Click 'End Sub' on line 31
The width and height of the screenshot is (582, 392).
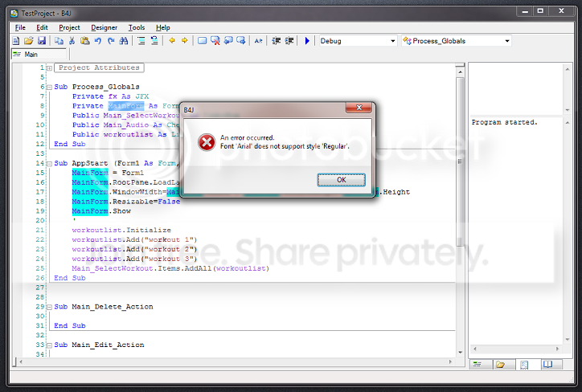pos(70,325)
